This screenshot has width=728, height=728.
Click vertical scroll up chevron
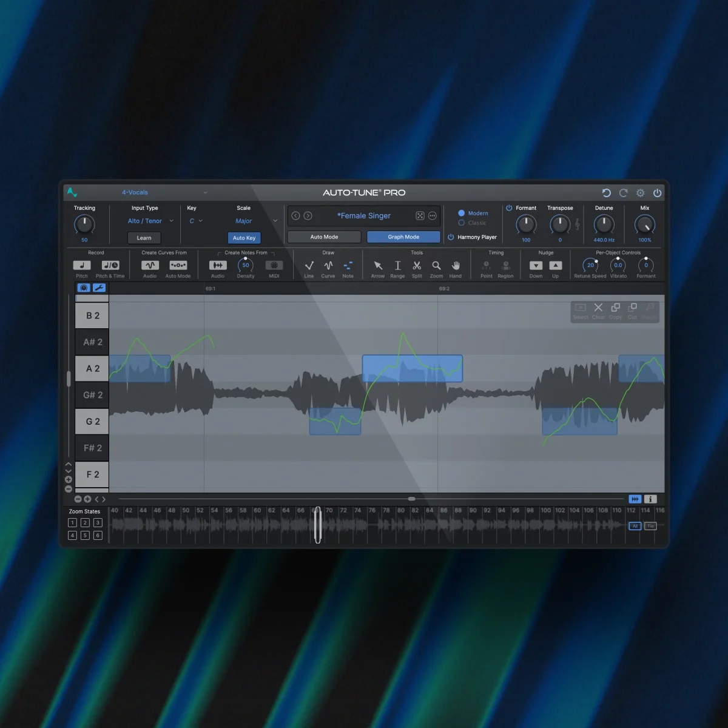68,465
